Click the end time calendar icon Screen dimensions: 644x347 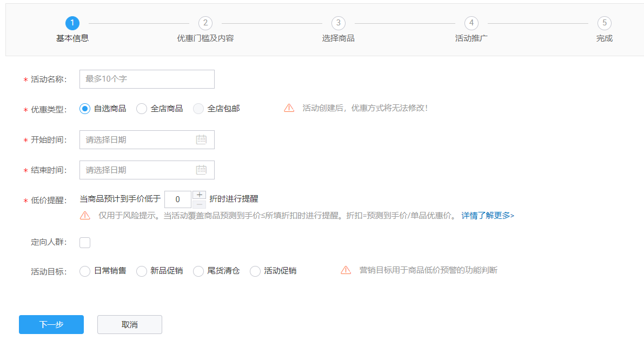tap(201, 170)
